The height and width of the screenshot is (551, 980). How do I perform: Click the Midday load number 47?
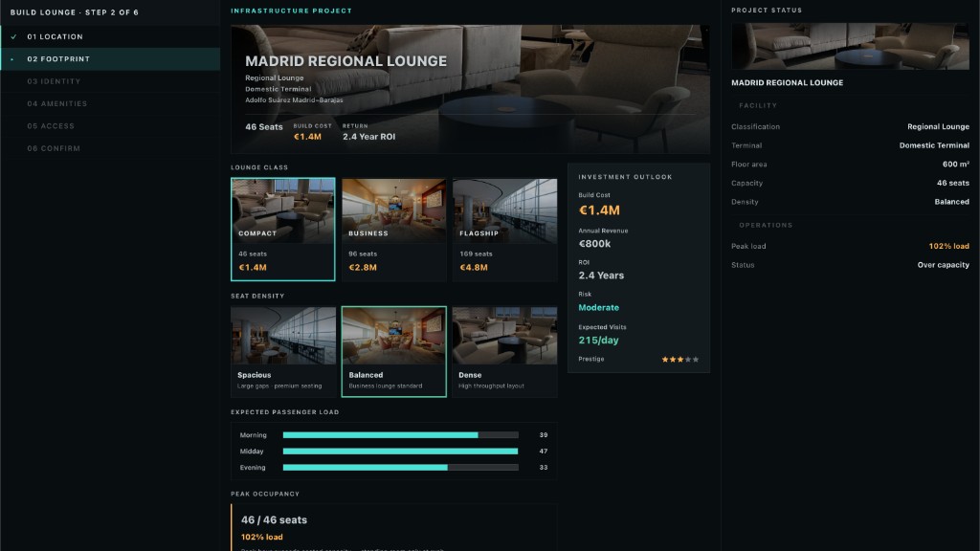click(544, 452)
